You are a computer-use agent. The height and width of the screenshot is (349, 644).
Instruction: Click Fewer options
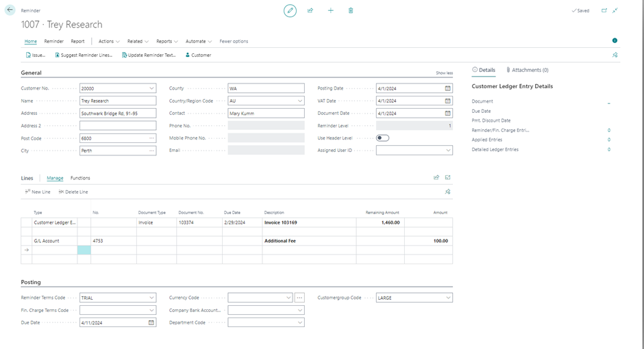(x=234, y=42)
